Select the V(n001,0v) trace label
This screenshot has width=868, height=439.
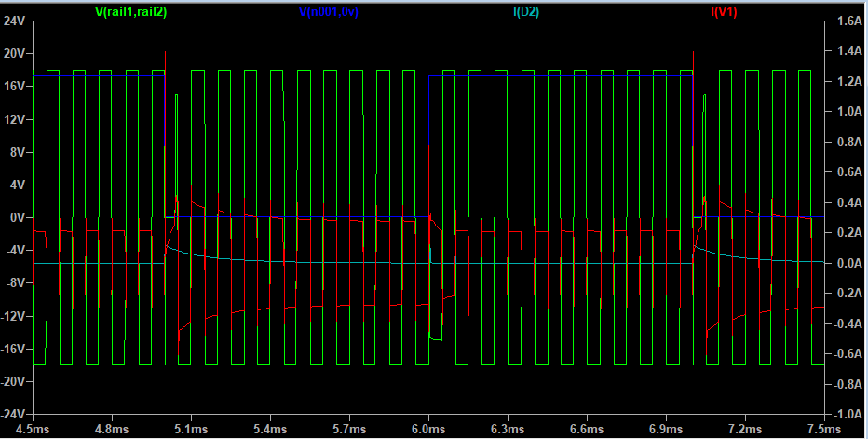(328, 11)
